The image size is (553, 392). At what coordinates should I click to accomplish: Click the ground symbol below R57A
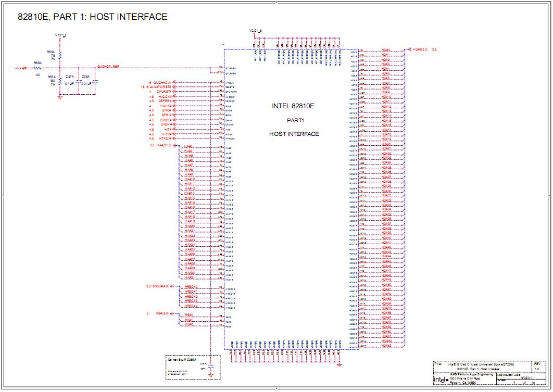(60, 97)
